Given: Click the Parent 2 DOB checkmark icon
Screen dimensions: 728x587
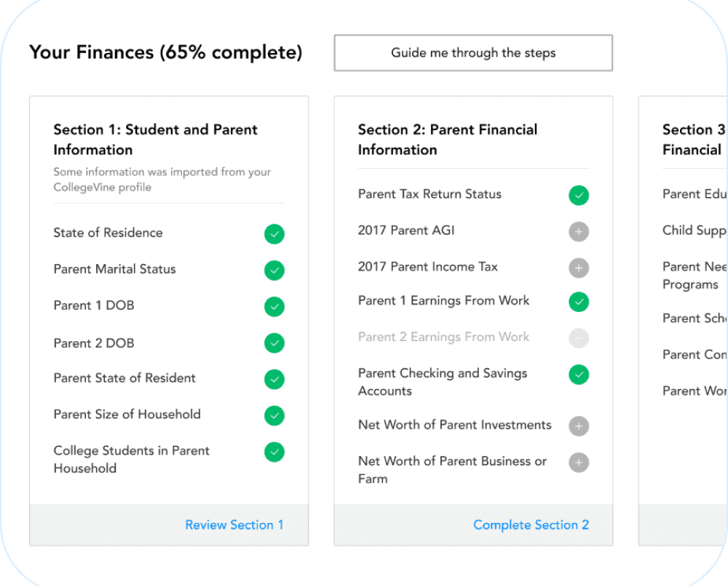Looking at the screenshot, I should click(274, 343).
